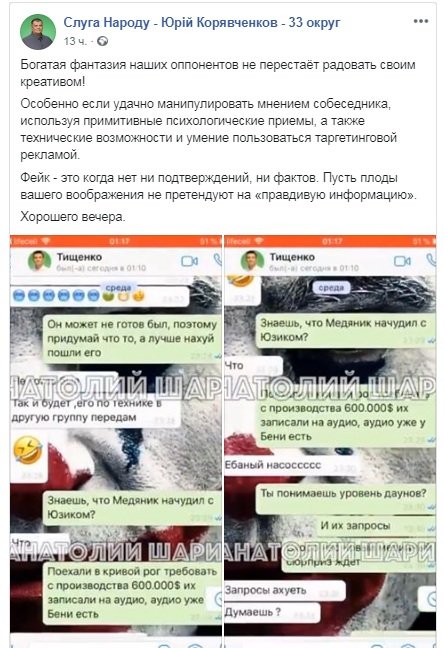Open the left chat screenshot image
The width and height of the screenshot is (444, 648).
[116, 441]
